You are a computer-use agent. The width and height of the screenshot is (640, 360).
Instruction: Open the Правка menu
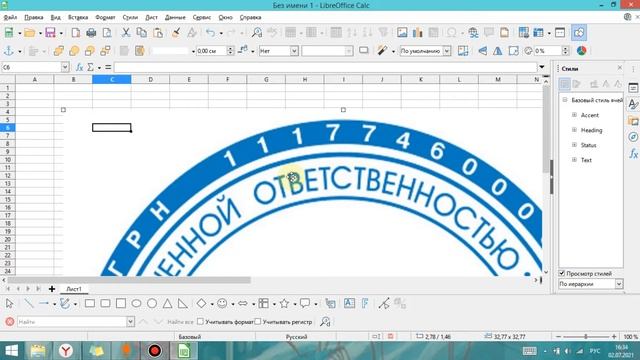[33, 17]
